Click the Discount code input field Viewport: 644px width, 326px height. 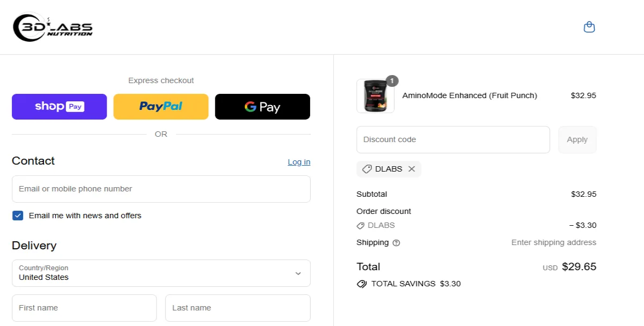click(x=453, y=139)
